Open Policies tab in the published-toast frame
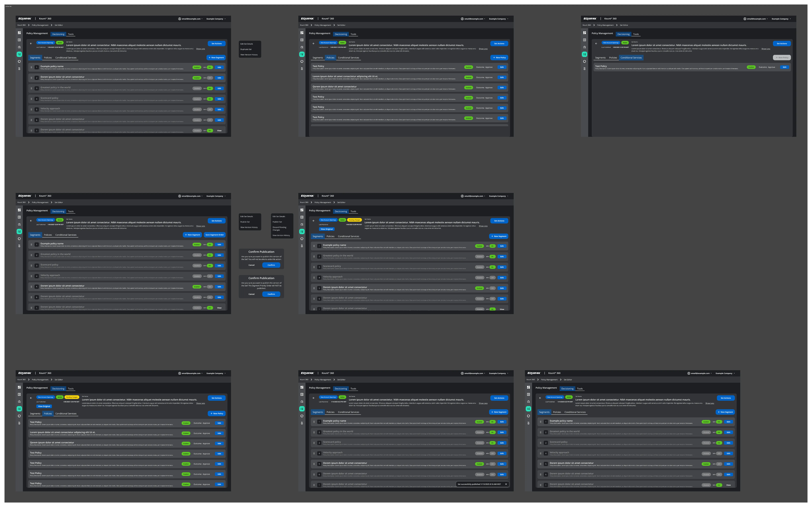 (x=330, y=412)
